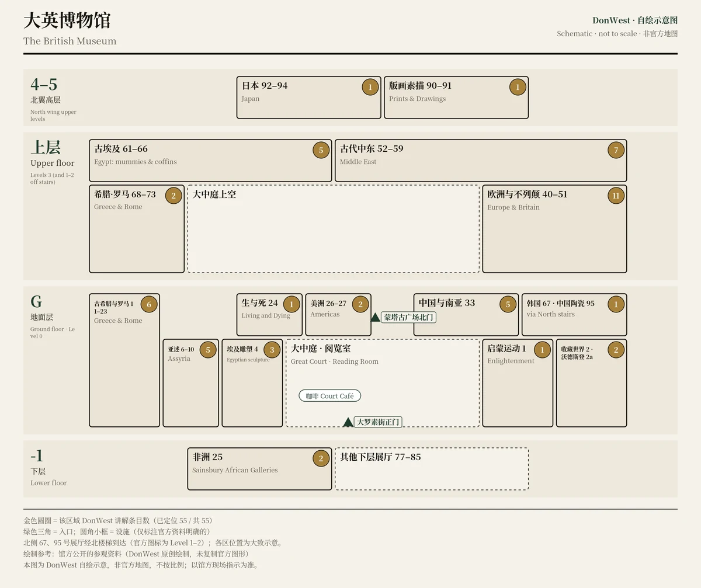
Task: Click the gold badge 5 on Egypt 61–66
Action: 321,151
